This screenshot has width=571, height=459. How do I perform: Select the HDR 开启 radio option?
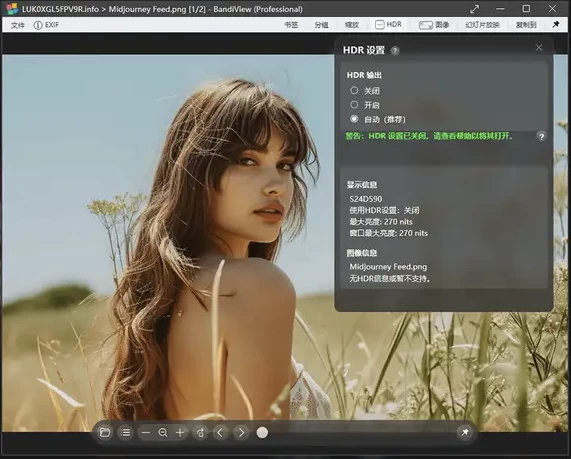point(354,105)
